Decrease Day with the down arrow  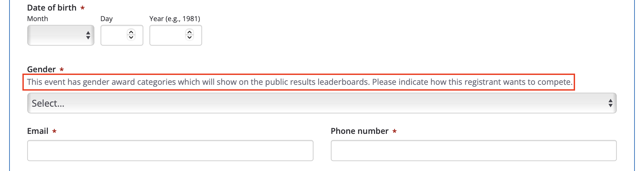pyautogui.click(x=131, y=37)
